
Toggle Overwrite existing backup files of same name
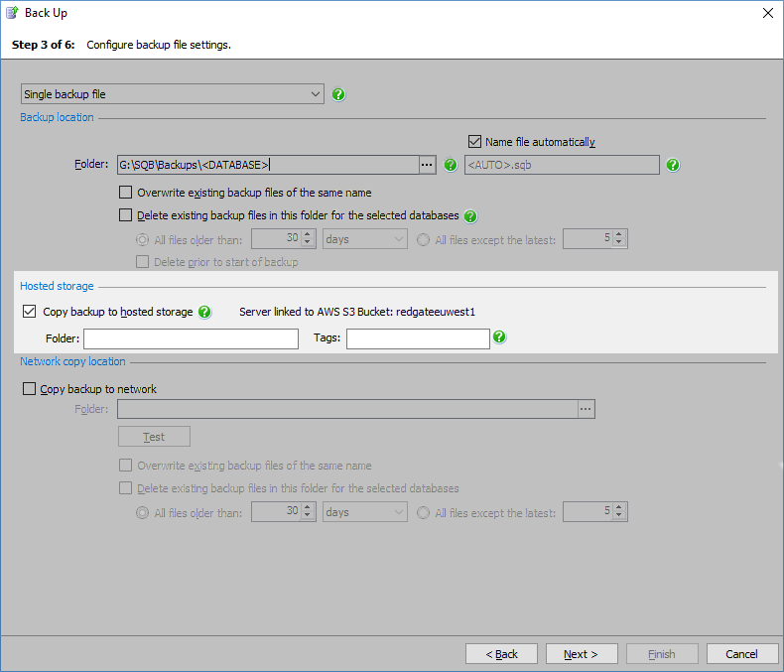pos(125,193)
